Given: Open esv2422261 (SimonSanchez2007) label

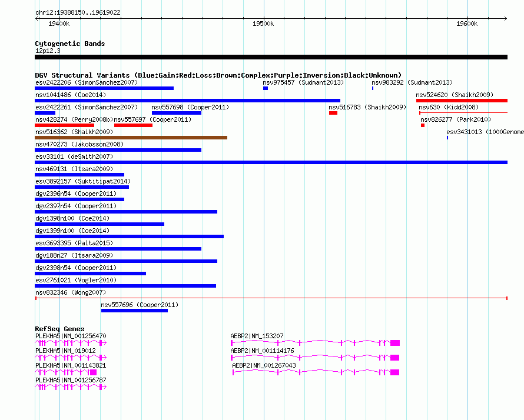Looking at the screenshot, I should [87, 107].
